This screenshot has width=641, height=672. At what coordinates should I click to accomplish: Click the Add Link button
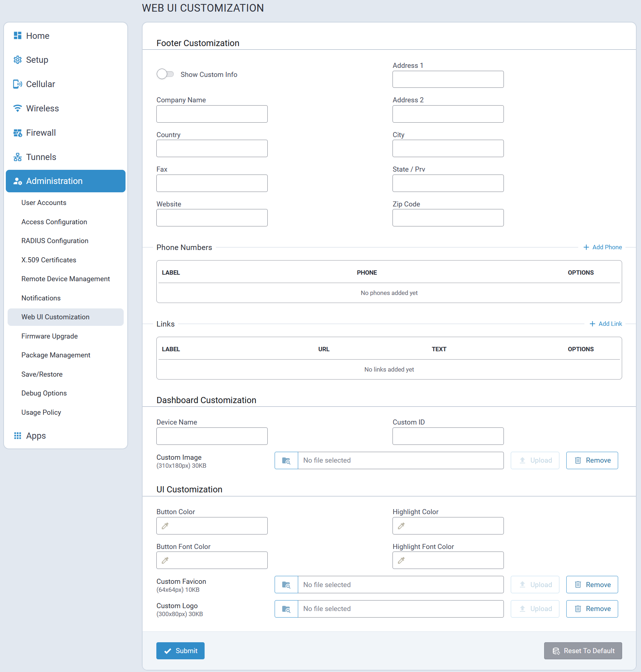[x=606, y=324]
